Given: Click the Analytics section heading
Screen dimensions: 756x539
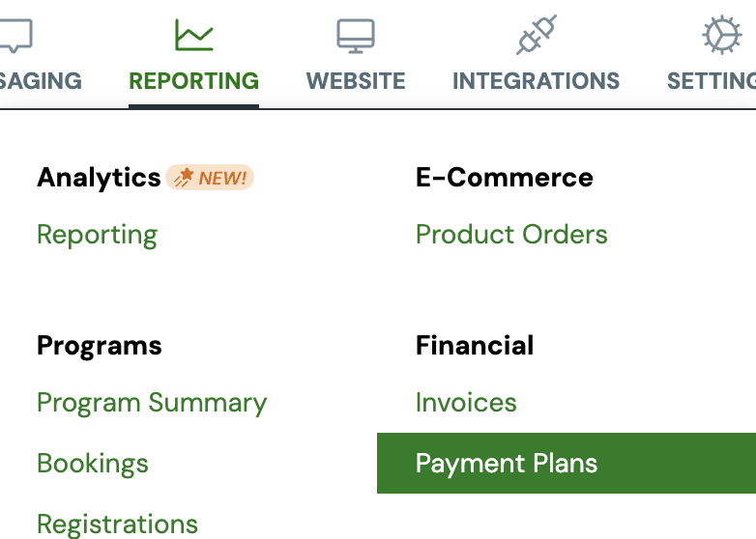Looking at the screenshot, I should click(x=99, y=178).
